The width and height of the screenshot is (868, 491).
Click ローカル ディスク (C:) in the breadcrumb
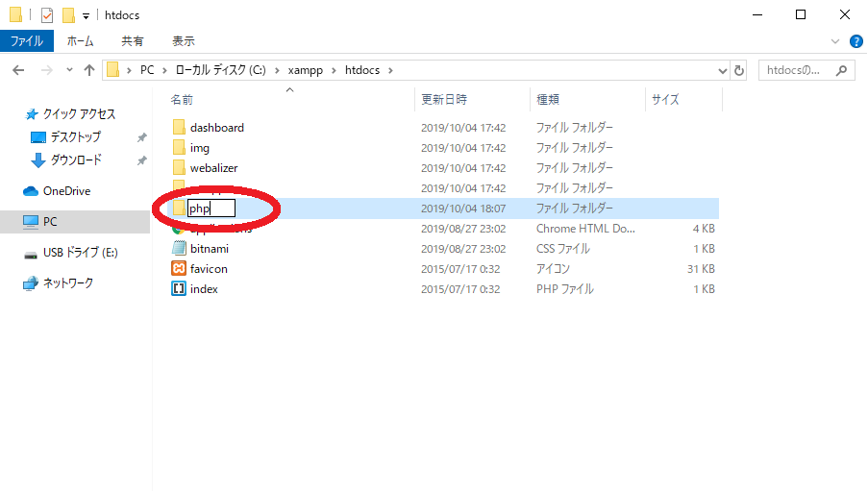click(x=221, y=70)
